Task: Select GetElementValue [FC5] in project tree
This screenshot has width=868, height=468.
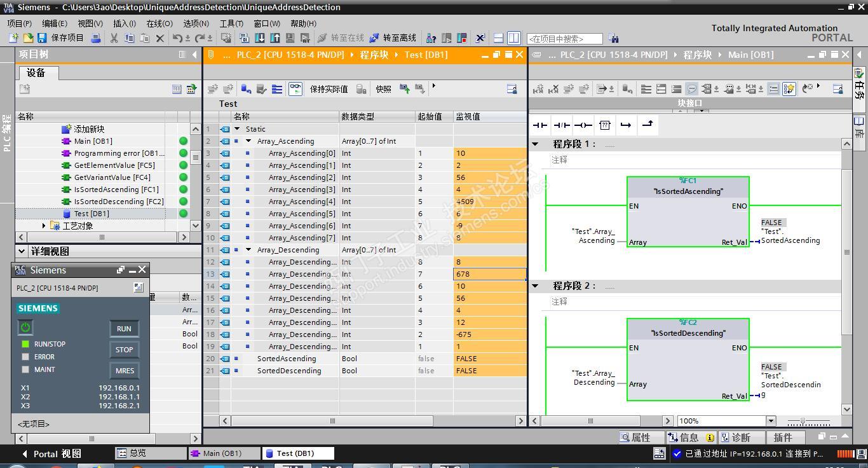Action: coord(114,165)
